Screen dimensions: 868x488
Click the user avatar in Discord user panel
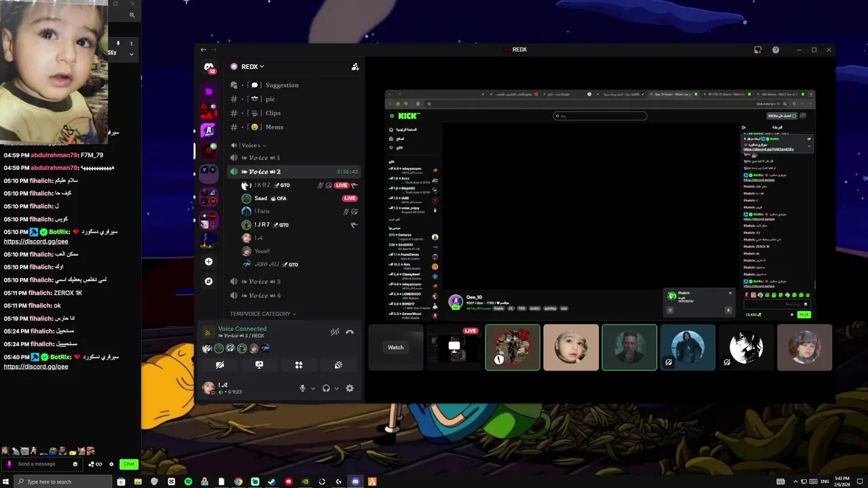[209, 388]
